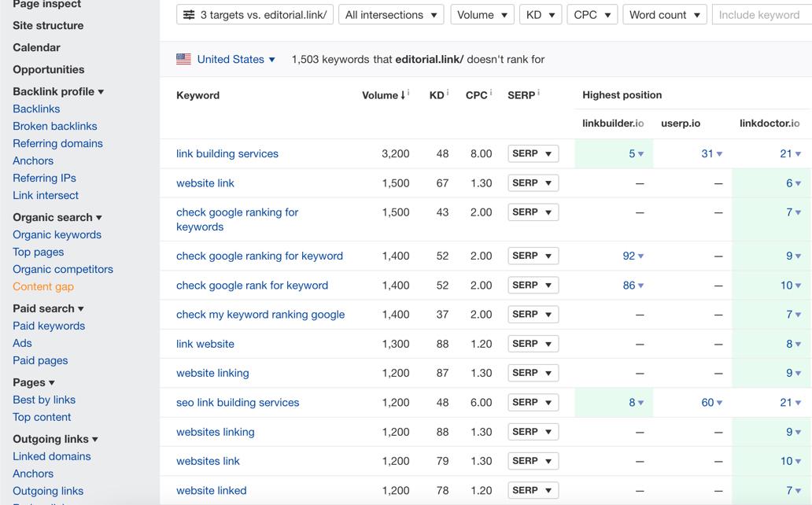Open SERP dropdown for website linked row
The image size is (812, 505).
pyautogui.click(x=533, y=491)
